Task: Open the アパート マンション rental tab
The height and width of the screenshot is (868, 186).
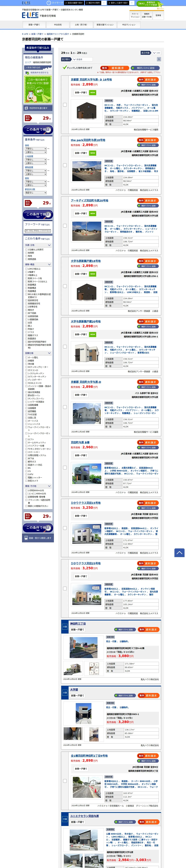Action: click(x=135, y=15)
